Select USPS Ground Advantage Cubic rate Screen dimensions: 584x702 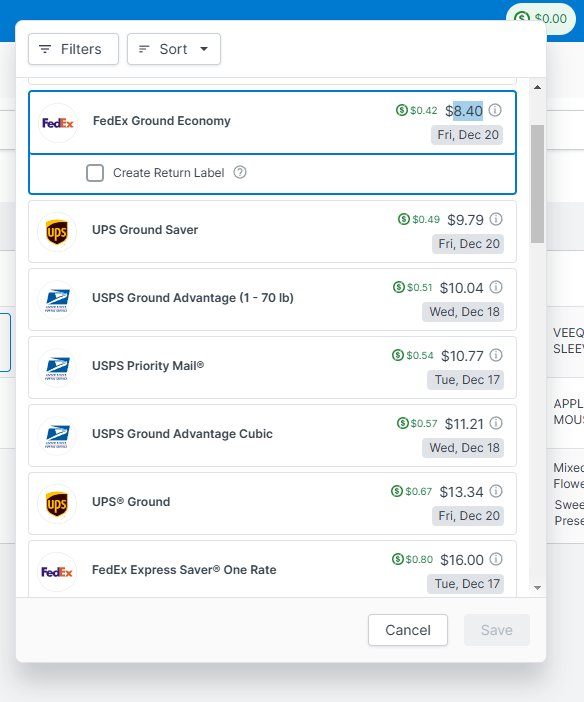[272, 436]
